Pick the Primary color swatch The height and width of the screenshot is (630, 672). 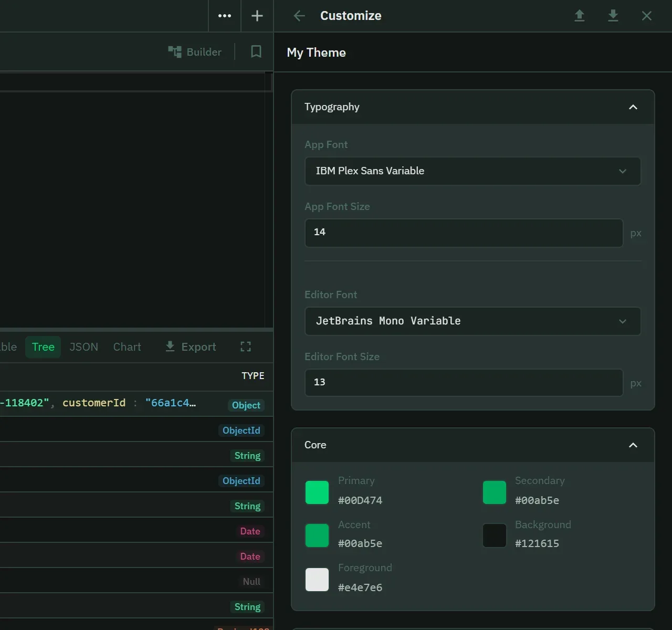(317, 492)
